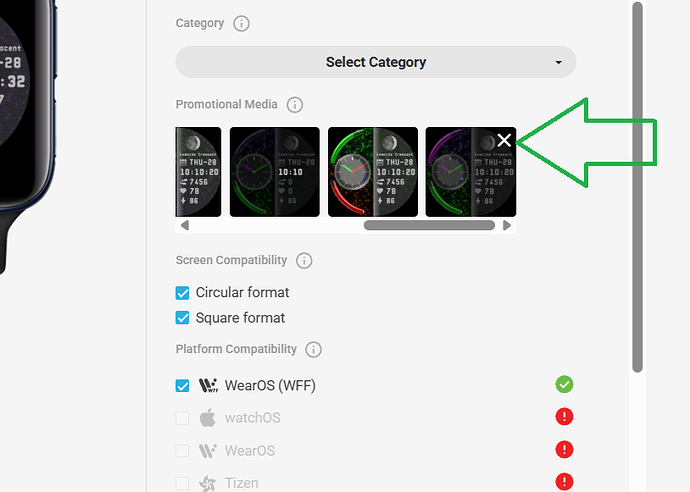The image size is (690, 492).
Task: Open the Select Category dropdown
Action: coord(376,62)
